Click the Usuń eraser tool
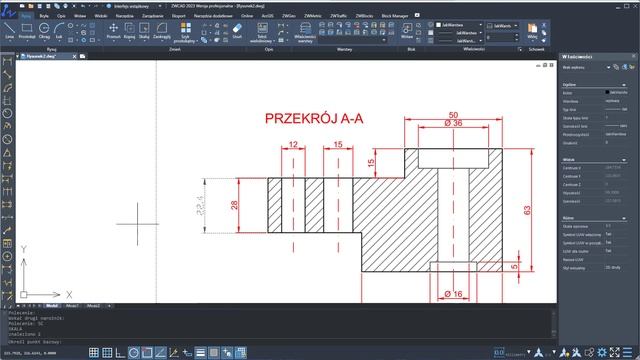The width and height of the screenshot is (640, 360). click(x=237, y=31)
